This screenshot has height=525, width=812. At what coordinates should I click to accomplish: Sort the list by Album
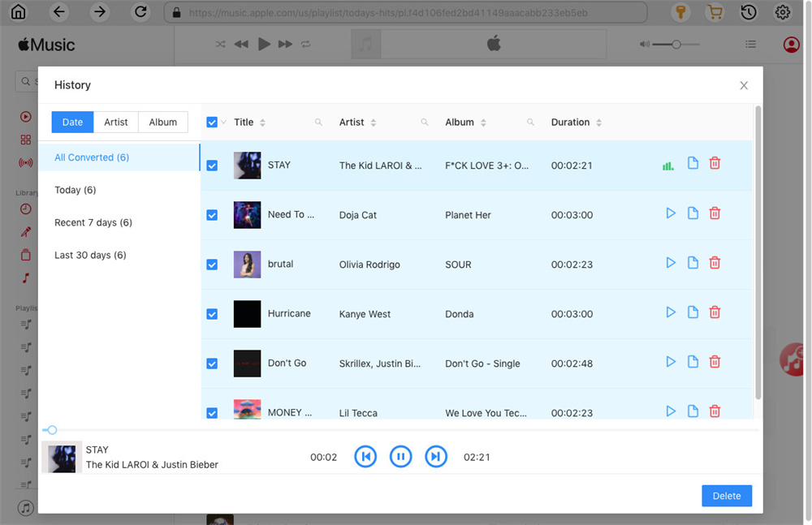click(483, 123)
